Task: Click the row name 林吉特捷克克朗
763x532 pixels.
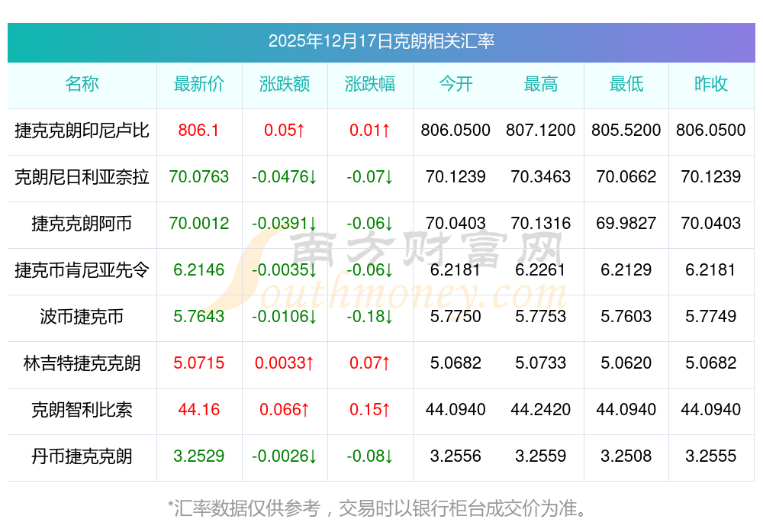Action: pyautogui.click(x=82, y=363)
